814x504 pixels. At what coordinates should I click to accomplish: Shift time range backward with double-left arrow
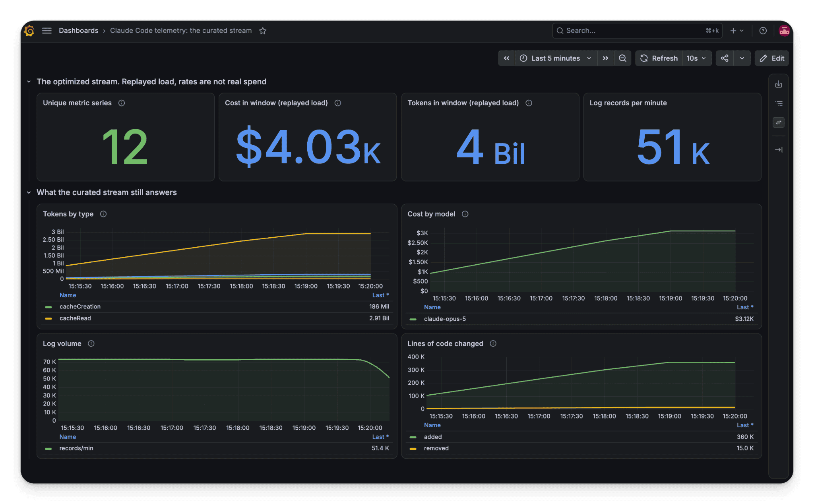[x=506, y=58]
